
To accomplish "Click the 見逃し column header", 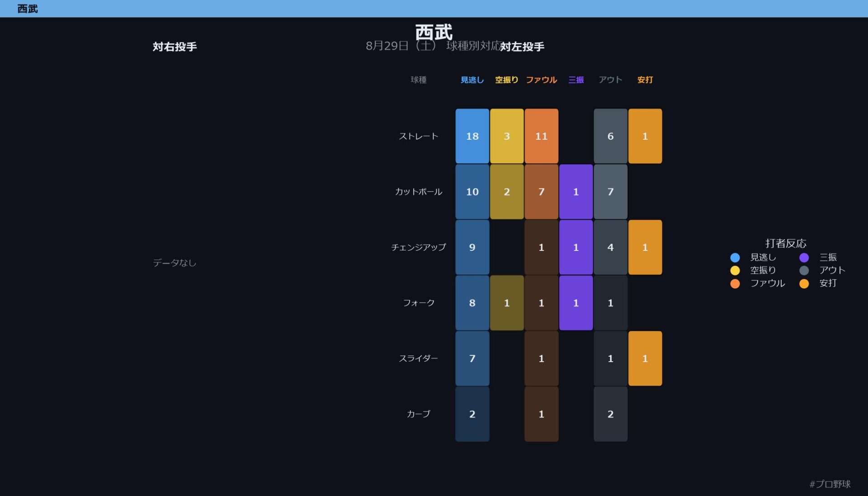I will 472,80.
